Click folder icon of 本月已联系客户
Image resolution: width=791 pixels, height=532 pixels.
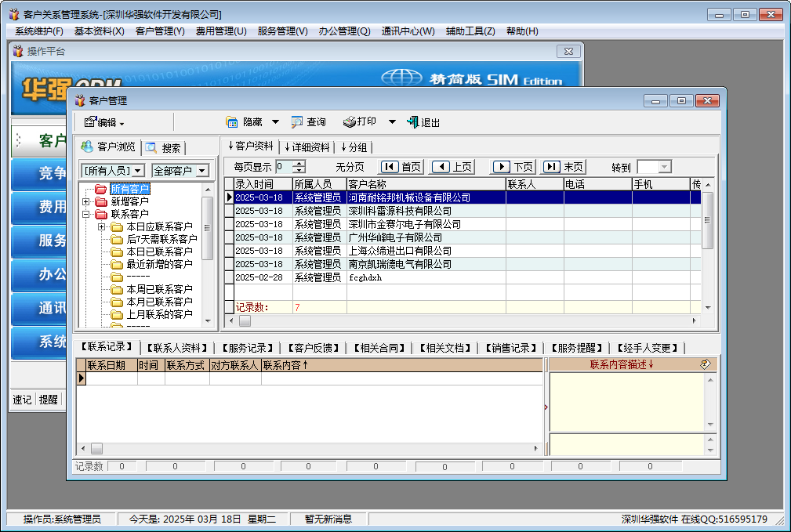pyautogui.click(x=117, y=302)
